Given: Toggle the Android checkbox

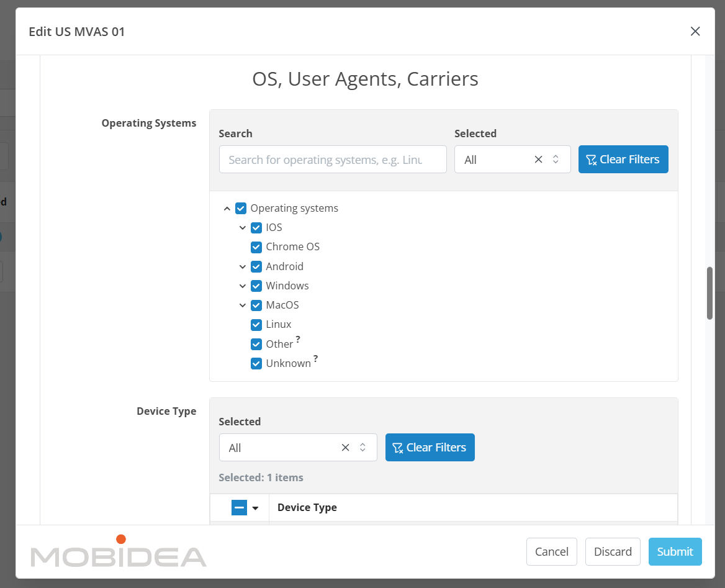Looking at the screenshot, I should pos(256,266).
